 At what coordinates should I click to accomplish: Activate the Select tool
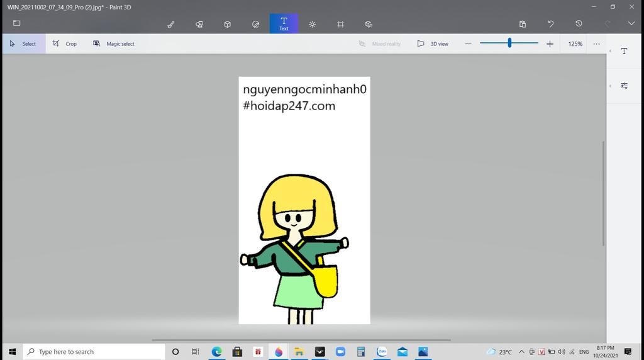tap(24, 43)
